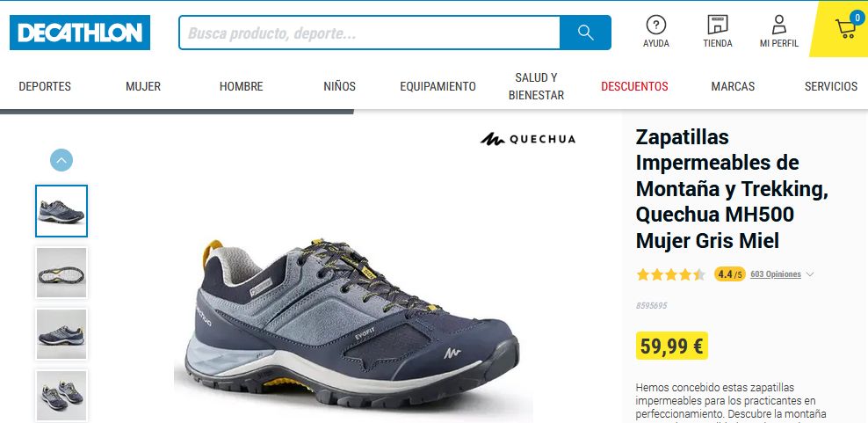868x423 pixels.
Task: Click the main shoe product image
Action: point(347,323)
